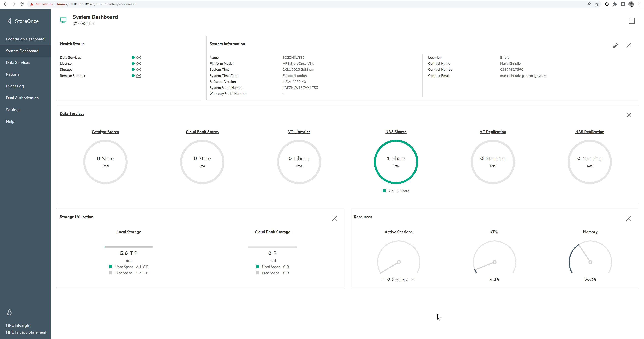The height and width of the screenshot is (339, 644).
Task: Open Event Log in the sidebar
Action: (25, 86)
